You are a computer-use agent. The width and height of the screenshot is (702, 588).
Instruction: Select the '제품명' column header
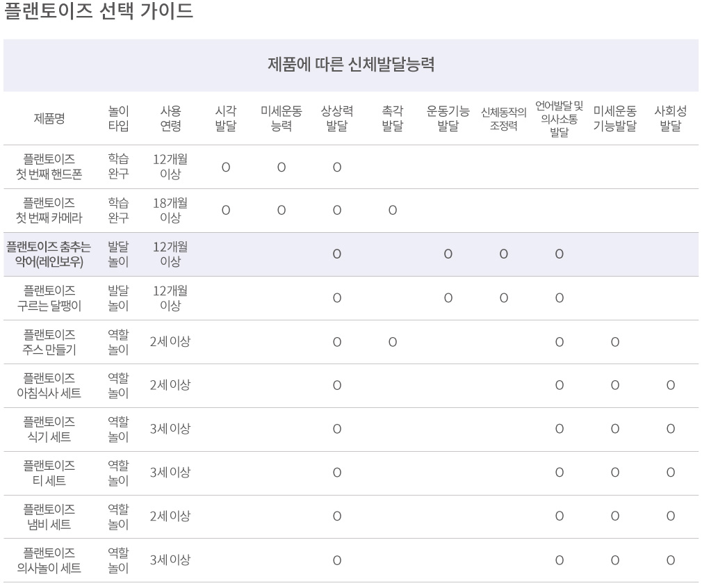[x=49, y=119]
